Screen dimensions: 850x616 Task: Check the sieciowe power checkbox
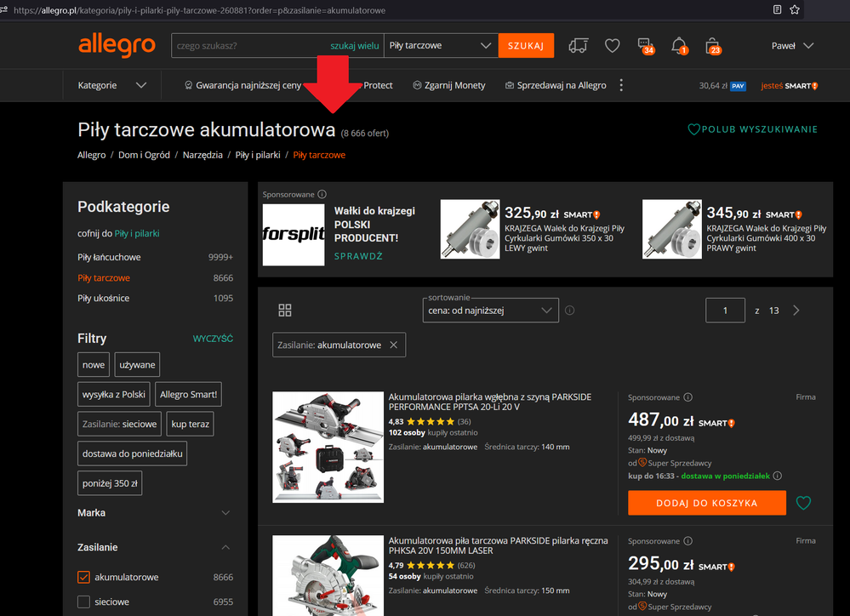83,602
